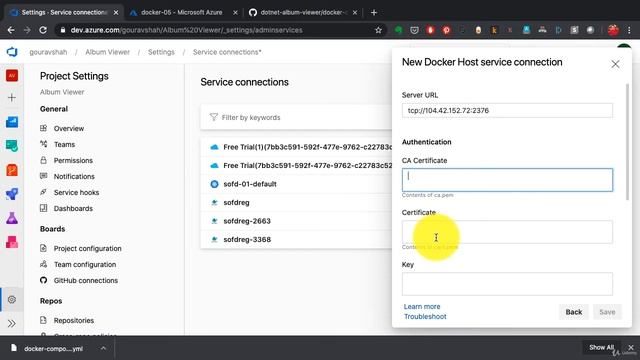This screenshot has width=640, height=360.
Task: Open Overview settings page
Action: pos(69,128)
